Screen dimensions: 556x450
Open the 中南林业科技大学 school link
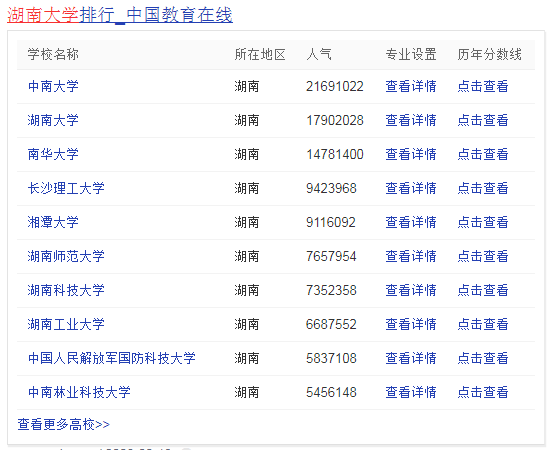pyautogui.click(x=79, y=393)
